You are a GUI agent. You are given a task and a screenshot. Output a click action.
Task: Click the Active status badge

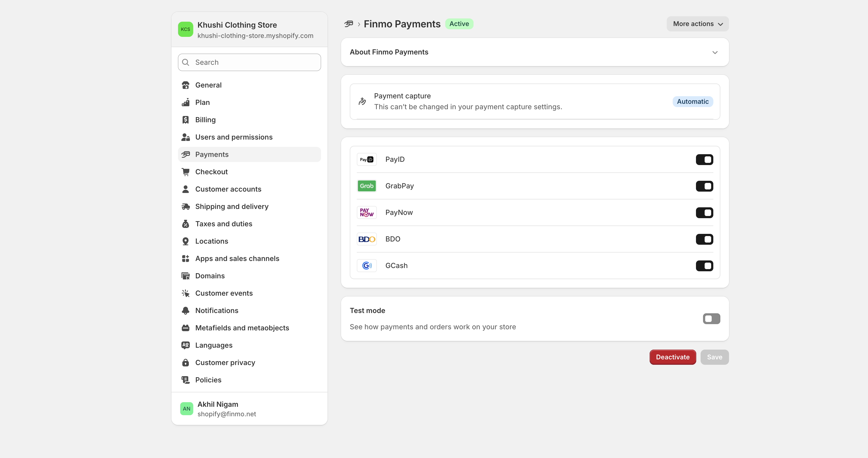point(459,24)
